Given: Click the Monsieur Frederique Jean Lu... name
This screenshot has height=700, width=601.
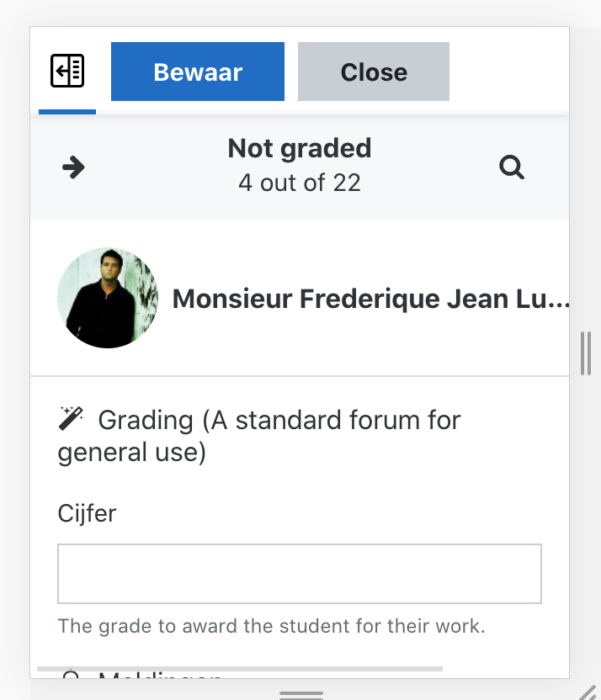Looking at the screenshot, I should coord(370,299).
